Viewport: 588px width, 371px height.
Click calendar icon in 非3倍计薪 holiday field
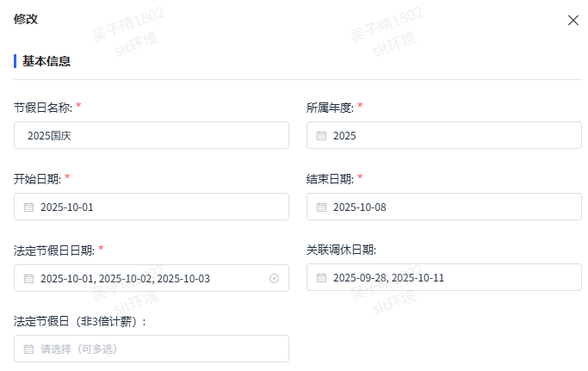click(28, 349)
